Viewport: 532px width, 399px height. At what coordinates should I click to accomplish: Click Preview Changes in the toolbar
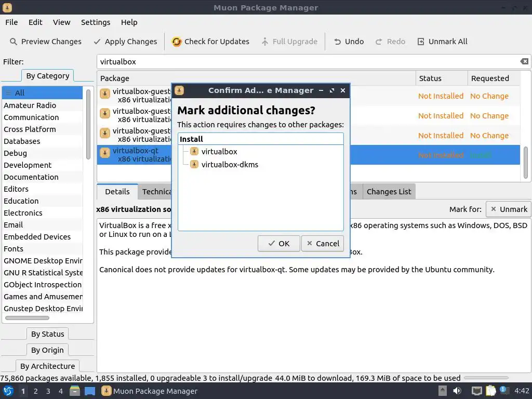pyautogui.click(x=46, y=42)
